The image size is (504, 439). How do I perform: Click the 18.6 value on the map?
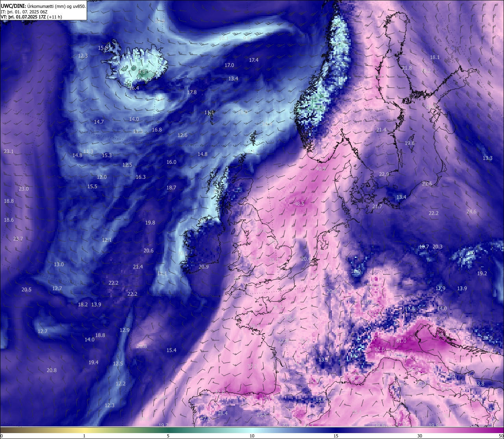9,220
